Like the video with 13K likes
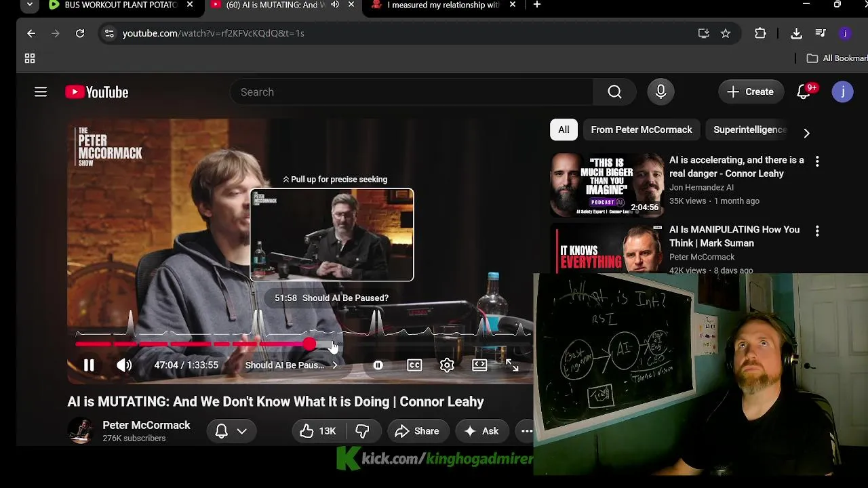 pos(319,431)
